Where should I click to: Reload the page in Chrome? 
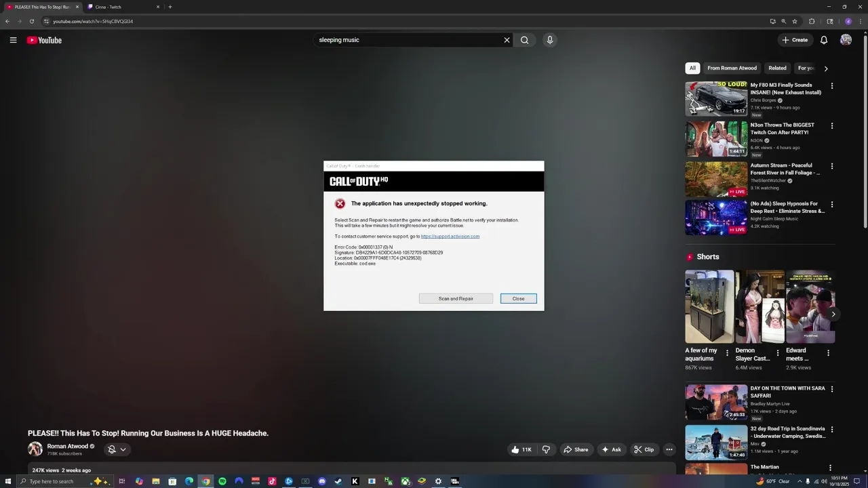[x=31, y=21]
